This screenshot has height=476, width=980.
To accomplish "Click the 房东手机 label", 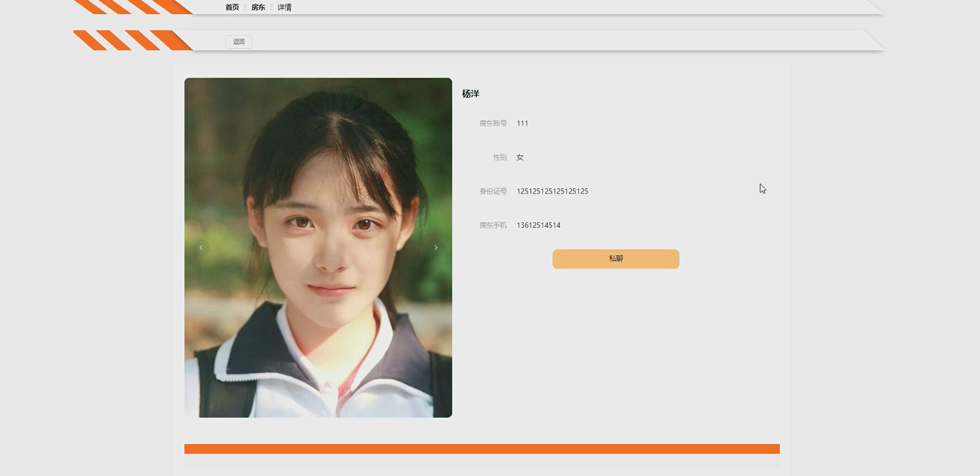I will (493, 225).
